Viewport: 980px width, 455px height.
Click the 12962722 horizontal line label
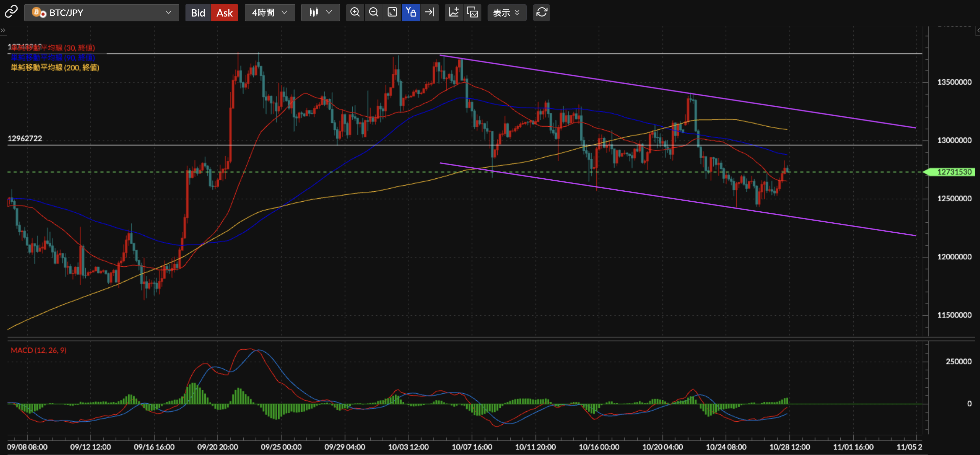point(25,138)
